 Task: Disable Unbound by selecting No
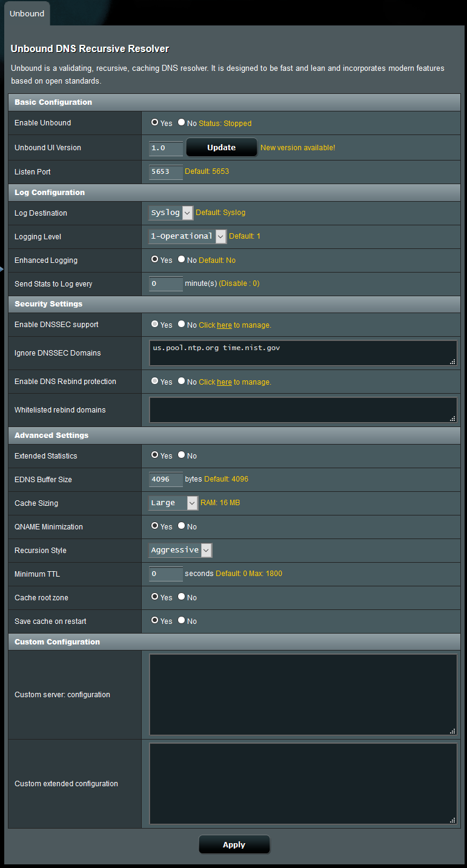pos(181,122)
